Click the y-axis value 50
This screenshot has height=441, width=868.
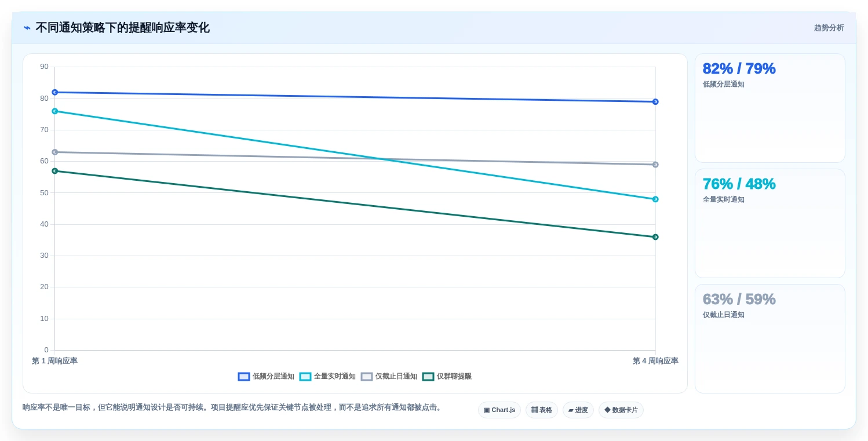(45, 192)
